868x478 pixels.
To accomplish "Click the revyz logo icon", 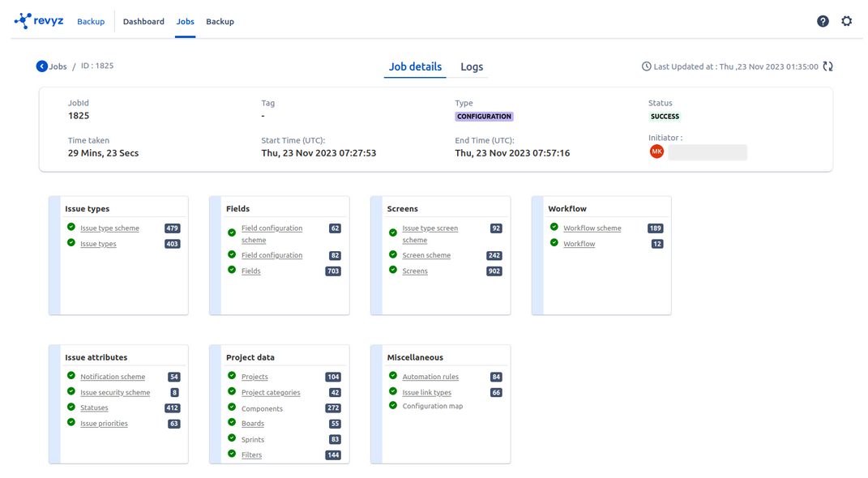I will [23, 21].
